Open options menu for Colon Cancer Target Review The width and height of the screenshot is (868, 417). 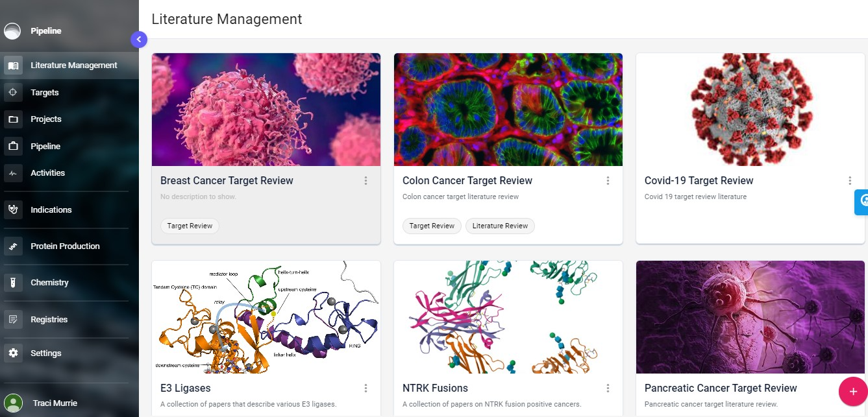point(608,180)
